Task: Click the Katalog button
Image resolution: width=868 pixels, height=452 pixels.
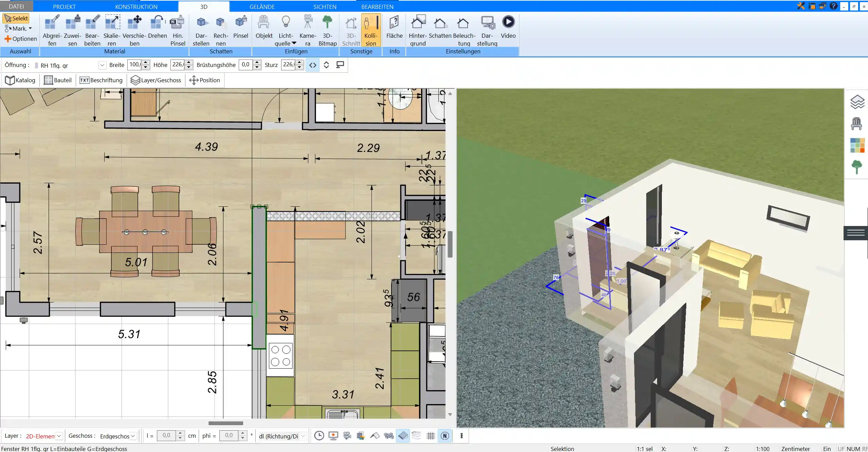Action: [20, 80]
